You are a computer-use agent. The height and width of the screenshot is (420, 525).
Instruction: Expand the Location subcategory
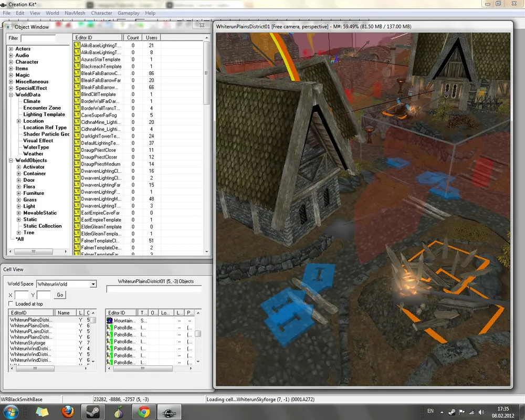click(19, 121)
